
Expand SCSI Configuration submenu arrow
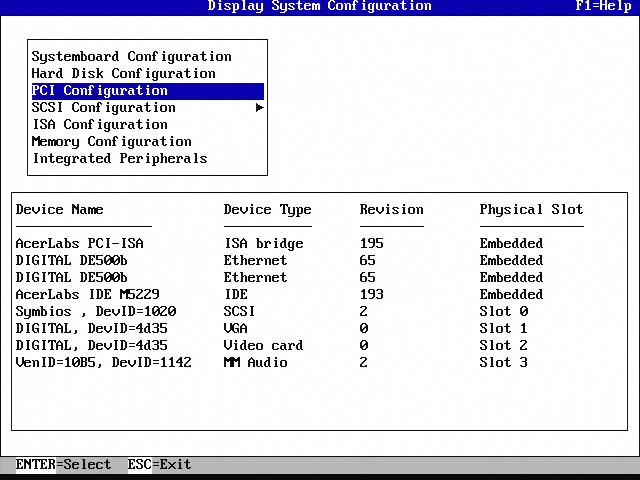pyautogui.click(x=260, y=108)
